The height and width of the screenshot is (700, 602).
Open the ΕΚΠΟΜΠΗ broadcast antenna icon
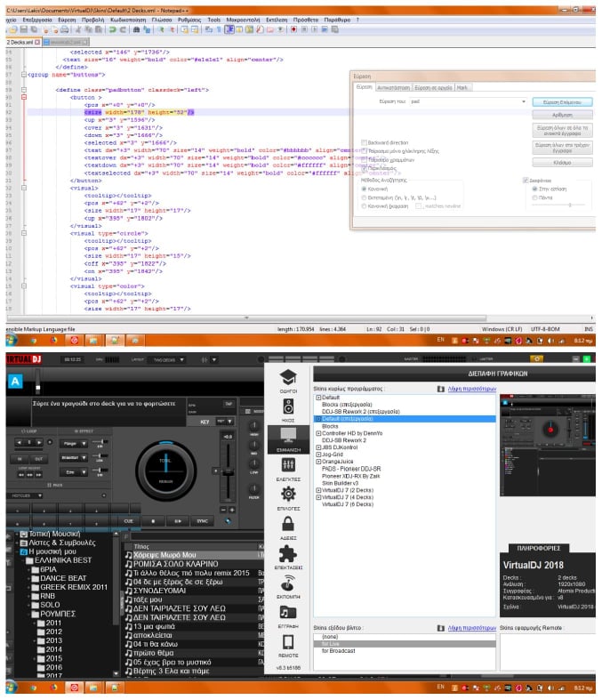288,583
